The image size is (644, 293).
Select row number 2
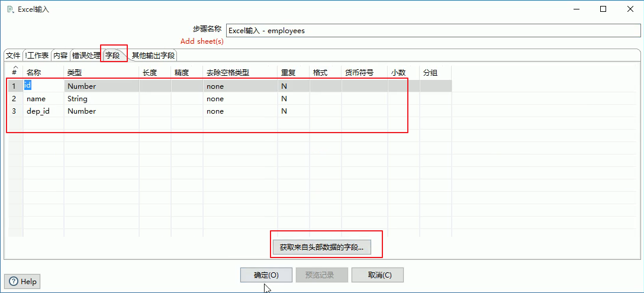tap(15, 99)
